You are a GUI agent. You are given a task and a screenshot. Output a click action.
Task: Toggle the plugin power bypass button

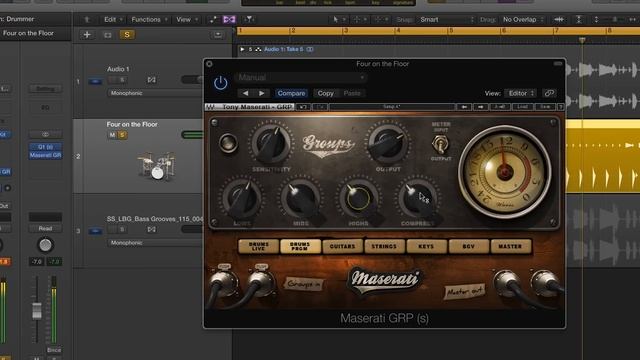(220, 83)
